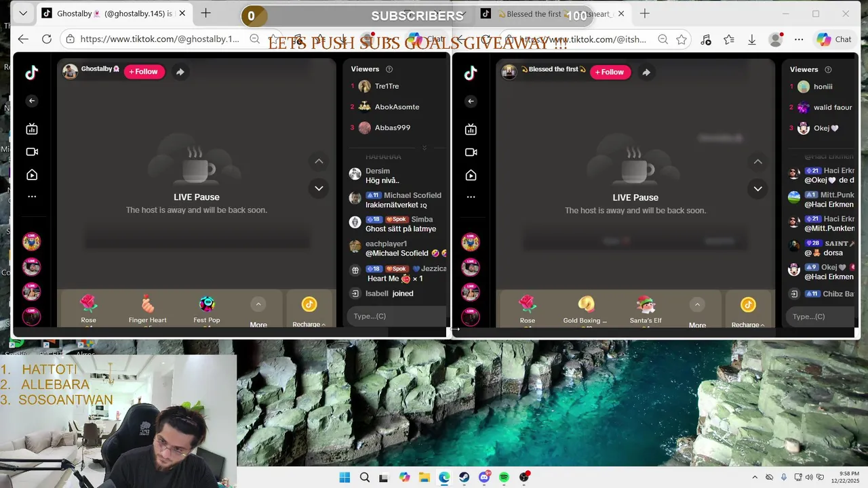This screenshot has height=488, width=868.
Task: Go to previous live in Blessed the first window
Action: pos(757,162)
